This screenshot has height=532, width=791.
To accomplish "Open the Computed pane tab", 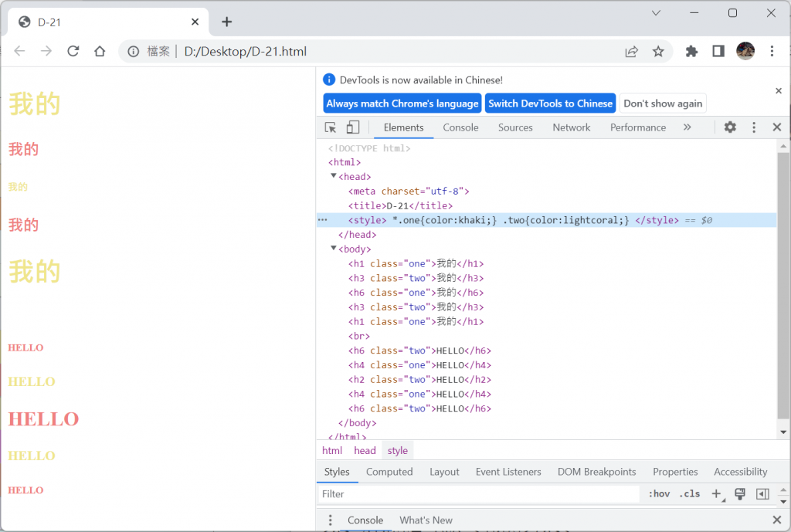I will 389,472.
